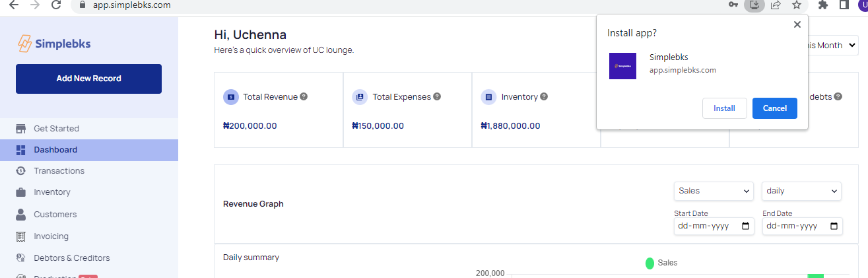Open the daily interval dropdown

tap(801, 191)
